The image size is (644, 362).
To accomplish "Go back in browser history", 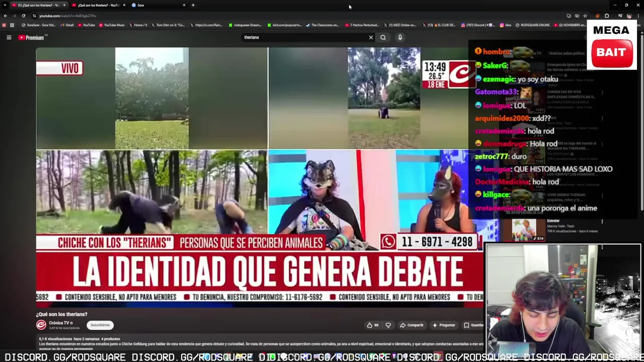I will [5, 16].
